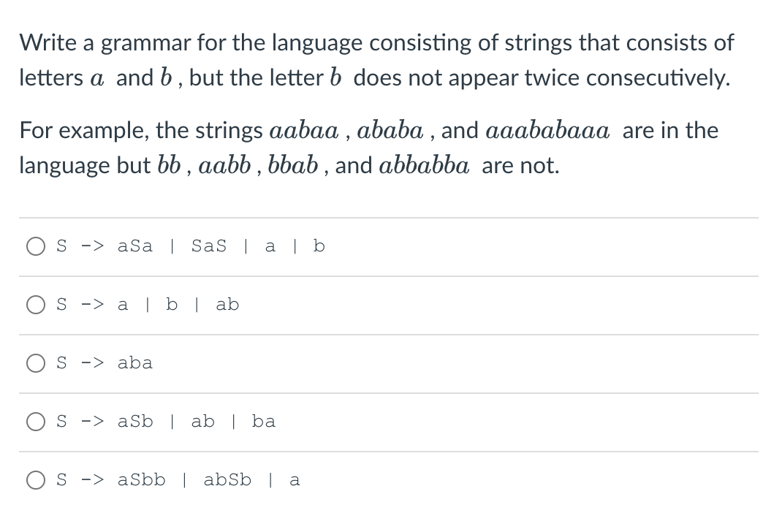Select the radio button for S -> aSb | ab | ba

coord(36,422)
